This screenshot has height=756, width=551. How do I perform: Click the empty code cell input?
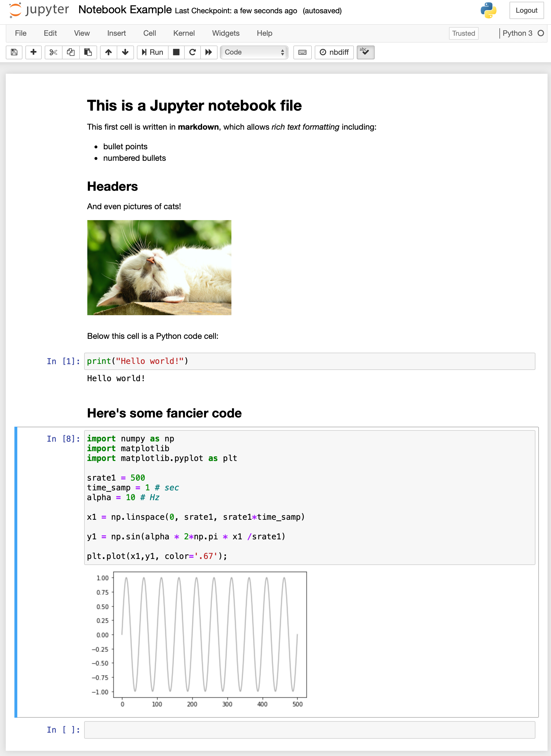309,730
